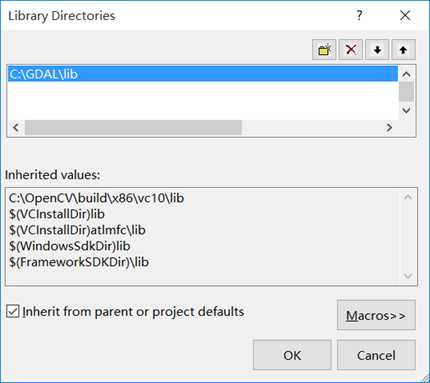Click the vertical scrollbar thumb in directory list
The image size is (430, 383).
click(x=406, y=92)
